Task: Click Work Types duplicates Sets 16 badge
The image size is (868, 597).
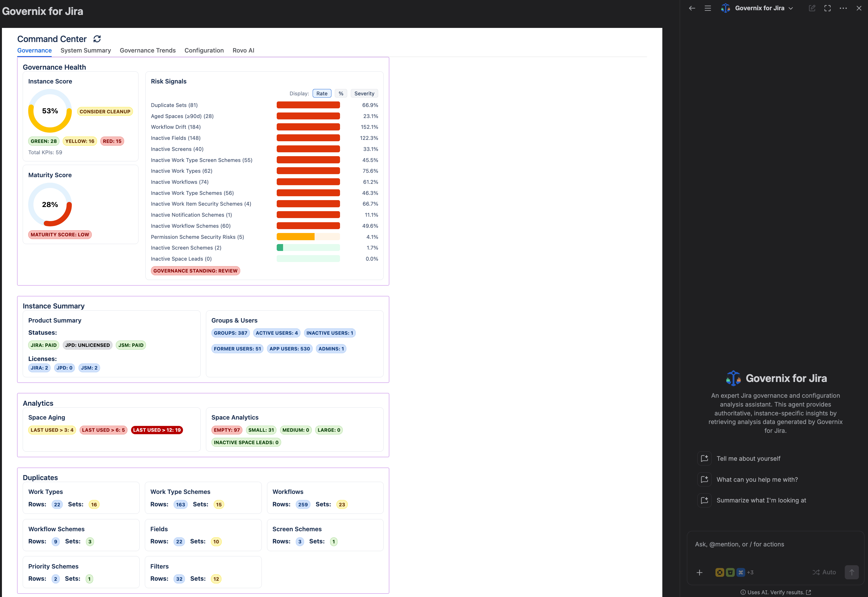Action: pyautogui.click(x=94, y=505)
